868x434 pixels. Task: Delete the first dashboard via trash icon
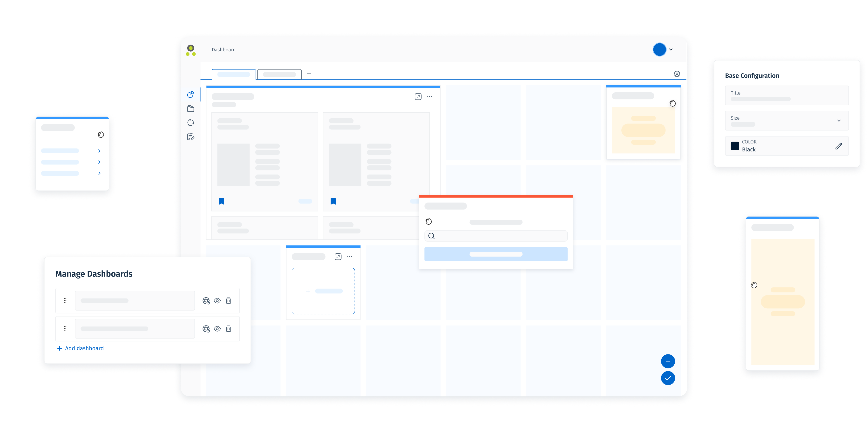tap(229, 301)
